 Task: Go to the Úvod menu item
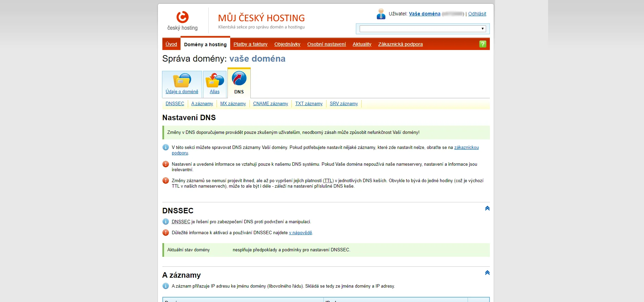(171, 44)
